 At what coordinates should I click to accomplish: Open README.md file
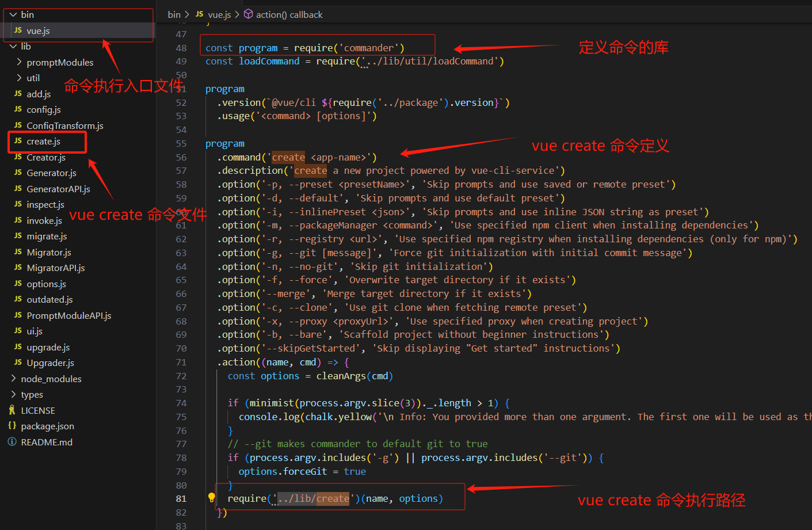pyautogui.click(x=47, y=442)
